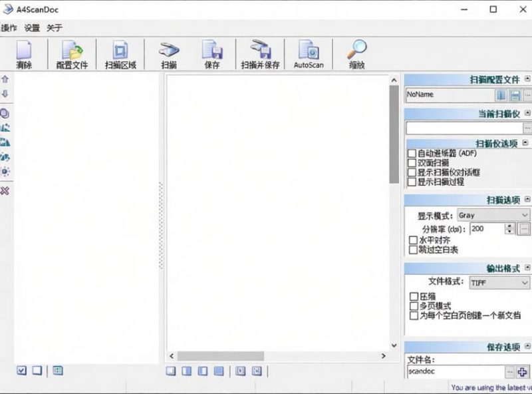This screenshot has width=532, height=394.
Task: Click the NoName profile field
Action: [451, 95]
